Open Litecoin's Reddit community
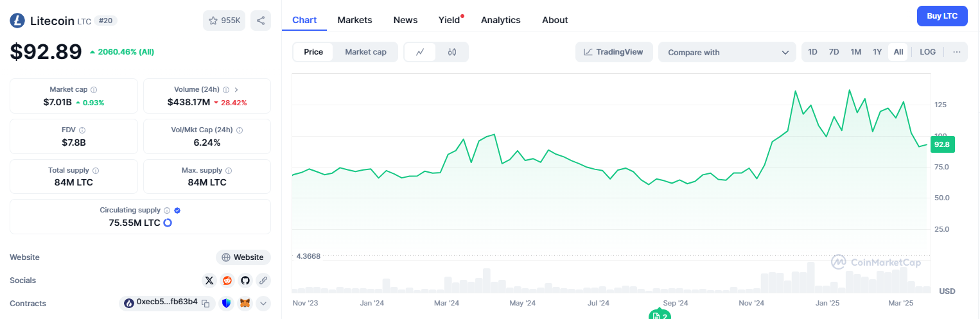Viewport: 980px width, 319px height. 227,280
